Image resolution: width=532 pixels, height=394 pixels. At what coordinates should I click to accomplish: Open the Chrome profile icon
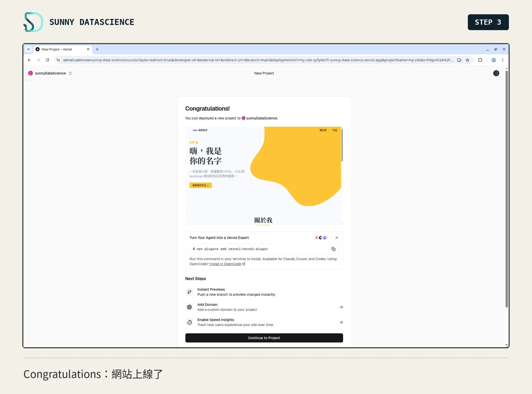tap(494, 60)
